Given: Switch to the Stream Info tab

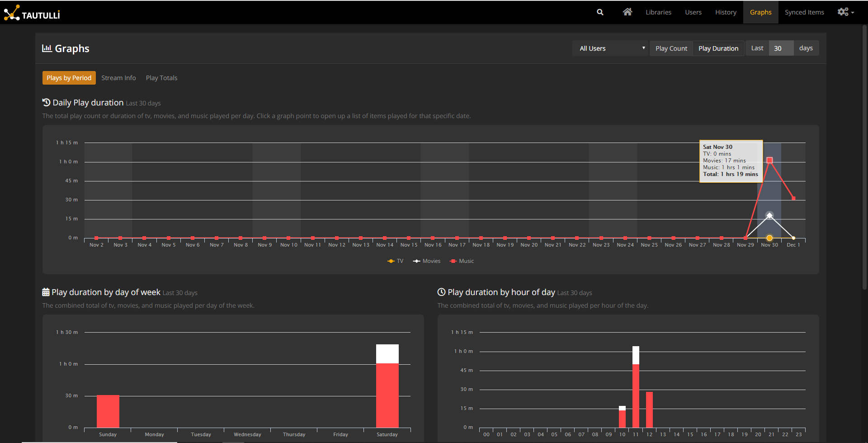Looking at the screenshot, I should pos(118,78).
